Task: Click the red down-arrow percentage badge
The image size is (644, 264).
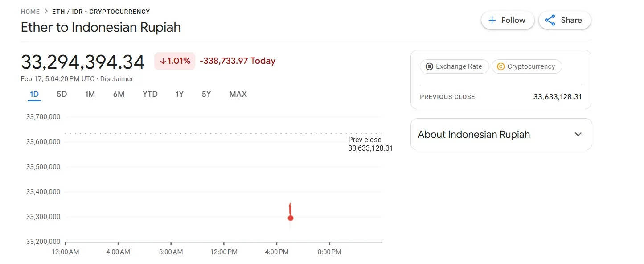Action: click(175, 61)
